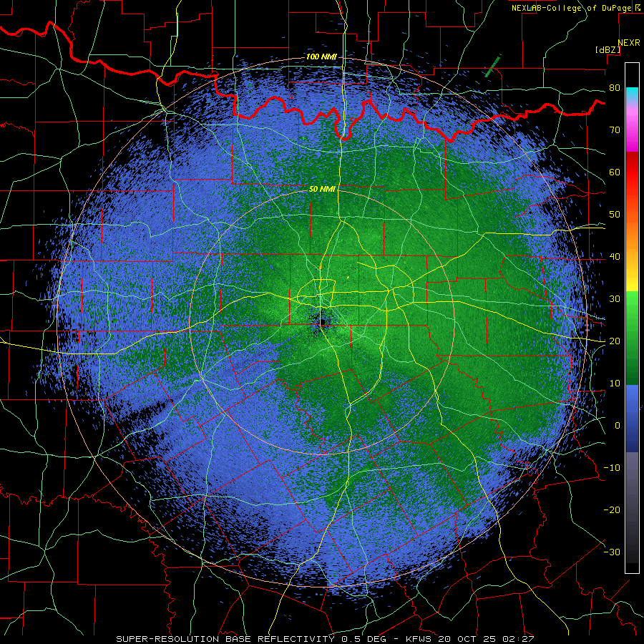This screenshot has width=644, height=644.
Task: Click the -20 dBZ scale value
Action: (612, 509)
